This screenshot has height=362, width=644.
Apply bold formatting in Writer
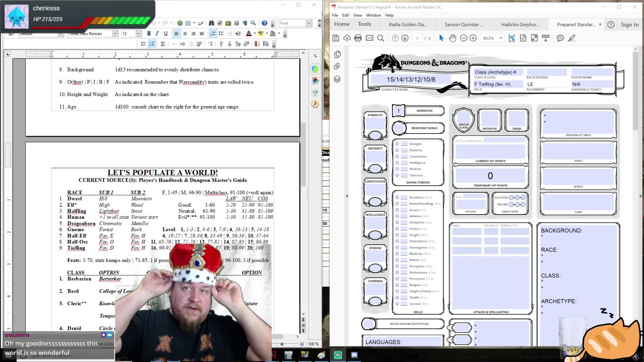click(149, 34)
